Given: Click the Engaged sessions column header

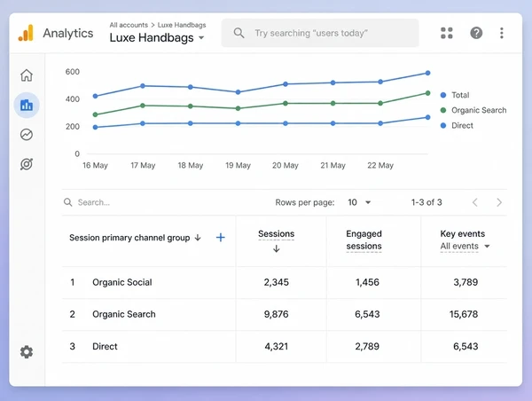Looking at the screenshot, I should pyautogui.click(x=364, y=240).
